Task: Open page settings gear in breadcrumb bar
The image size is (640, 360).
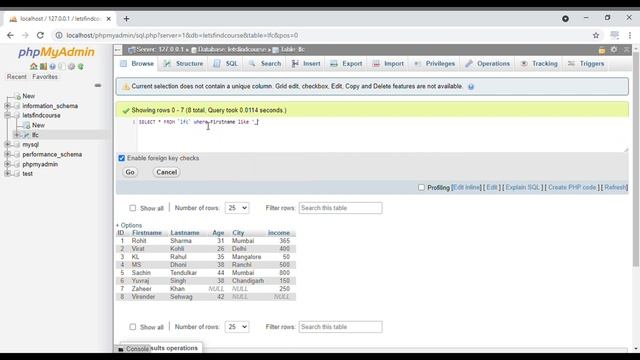Action: (614, 50)
